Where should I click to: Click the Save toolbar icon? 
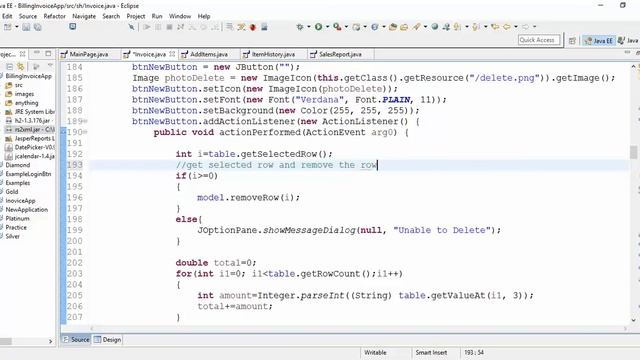pyautogui.click(x=26, y=27)
